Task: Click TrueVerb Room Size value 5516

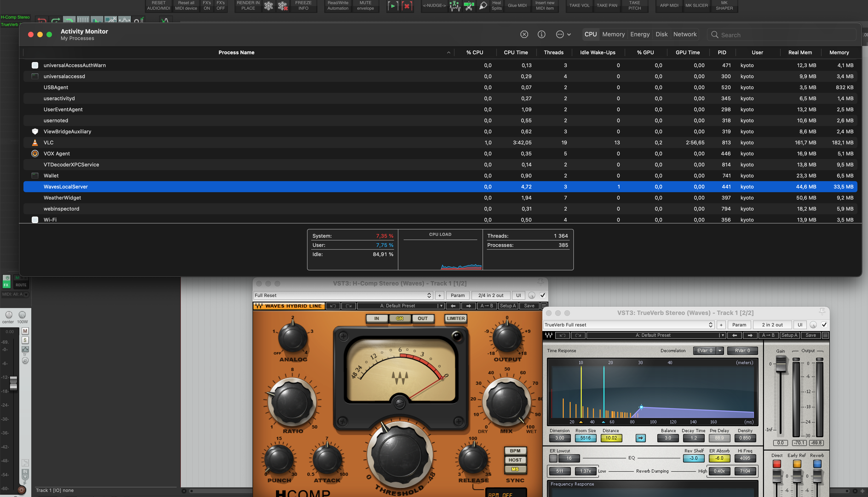Action: point(585,438)
